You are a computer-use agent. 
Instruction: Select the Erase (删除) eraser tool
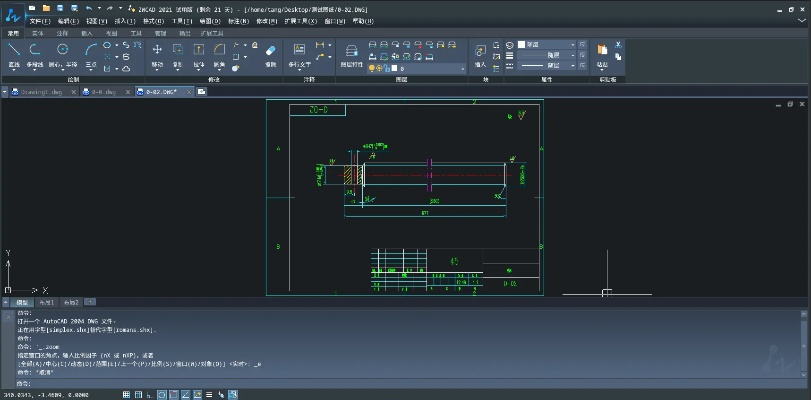[269, 49]
